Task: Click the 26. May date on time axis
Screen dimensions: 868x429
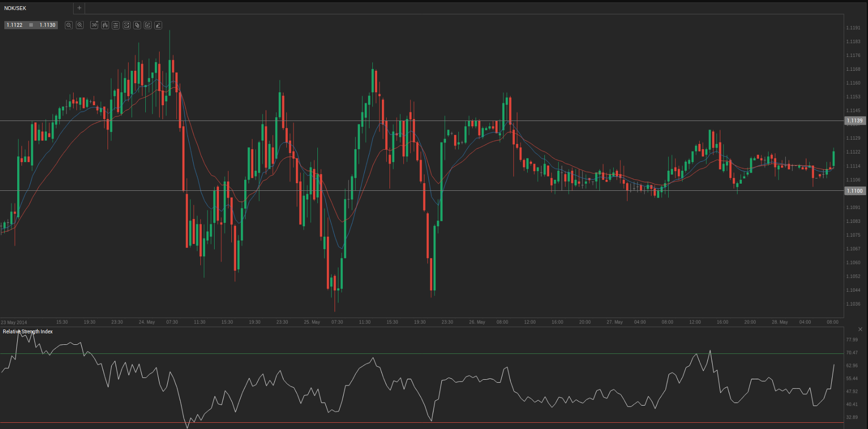Action: (477, 322)
